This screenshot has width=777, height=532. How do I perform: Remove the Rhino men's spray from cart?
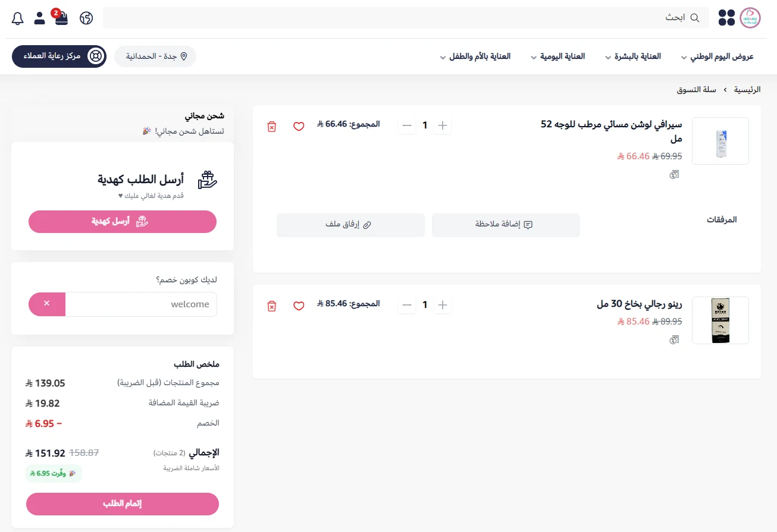click(272, 306)
